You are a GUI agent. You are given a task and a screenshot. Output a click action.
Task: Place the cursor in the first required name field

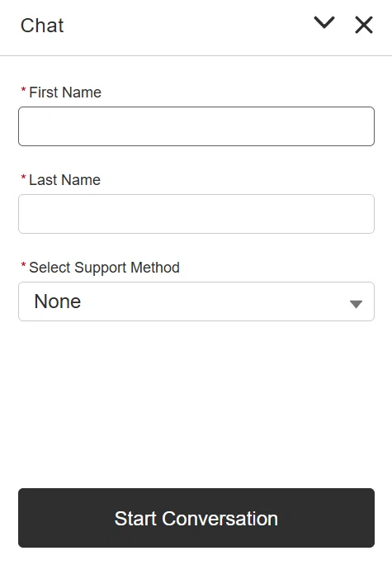click(196, 126)
